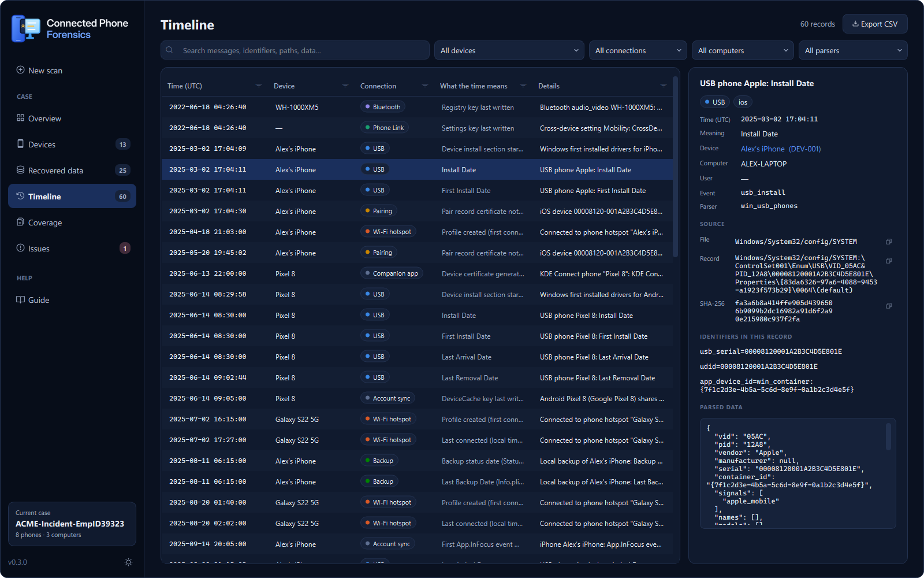Select the Phone Link settings key row
The width and height of the screenshot is (924, 578).
pos(417,128)
